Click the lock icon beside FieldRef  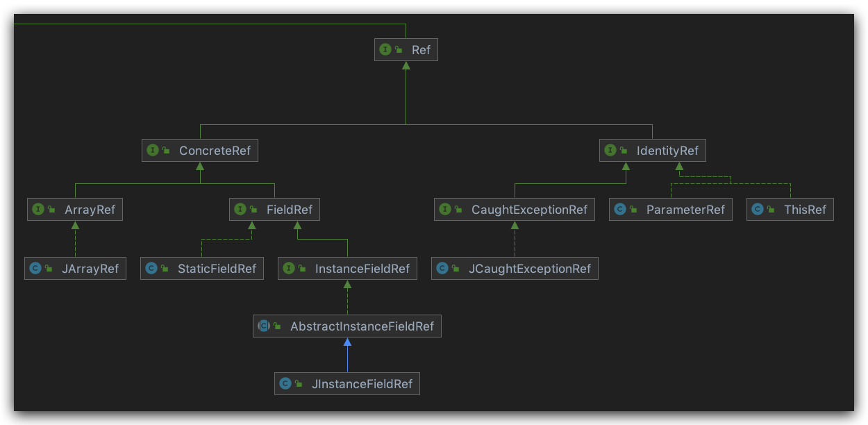click(253, 209)
